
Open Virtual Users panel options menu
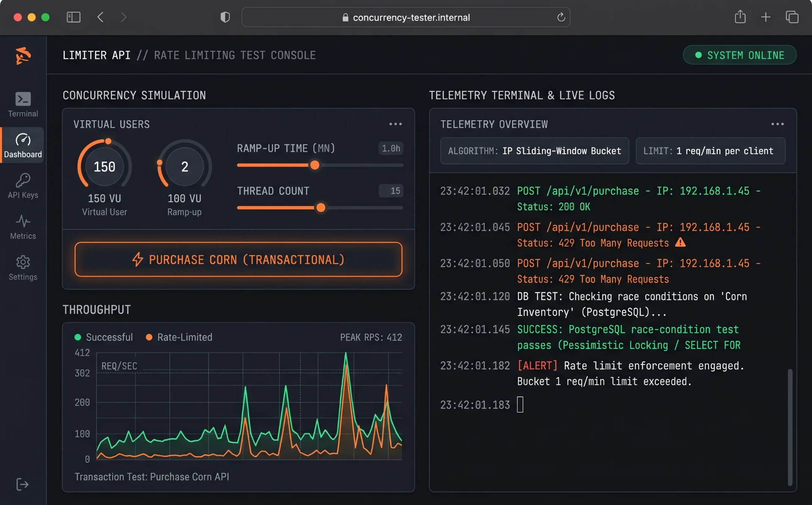(395, 124)
